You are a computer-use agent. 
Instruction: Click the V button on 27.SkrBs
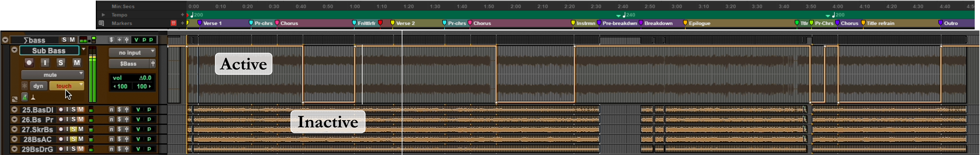[x=138, y=129]
